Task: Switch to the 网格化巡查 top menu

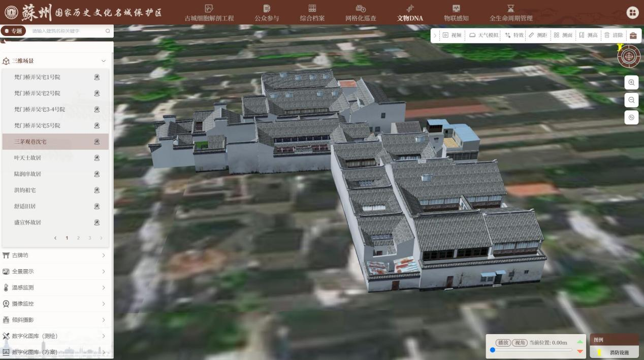Action: tap(361, 13)
